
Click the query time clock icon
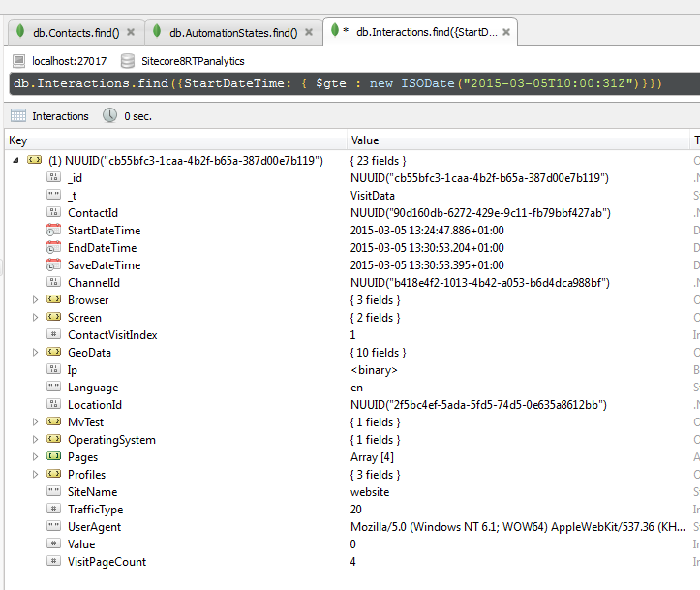(x=109, y=116)
